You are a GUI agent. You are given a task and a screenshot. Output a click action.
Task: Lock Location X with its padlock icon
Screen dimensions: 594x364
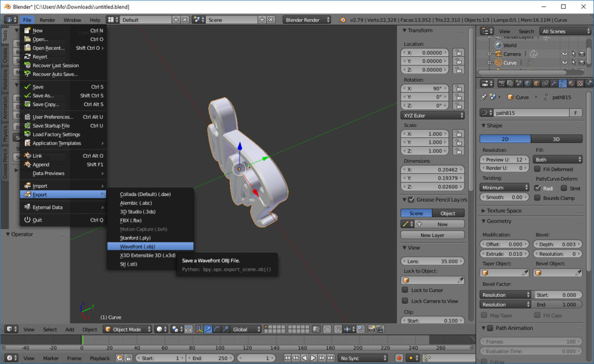(x=458, y=53)
